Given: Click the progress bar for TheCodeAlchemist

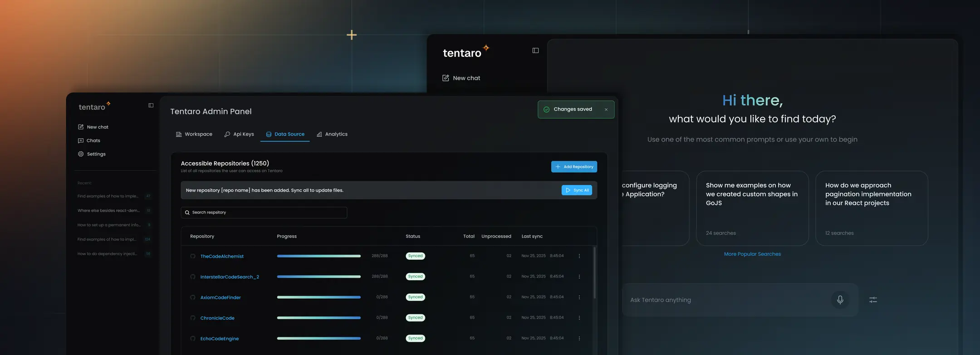Looking at the screenshot, I should [319, 256].
